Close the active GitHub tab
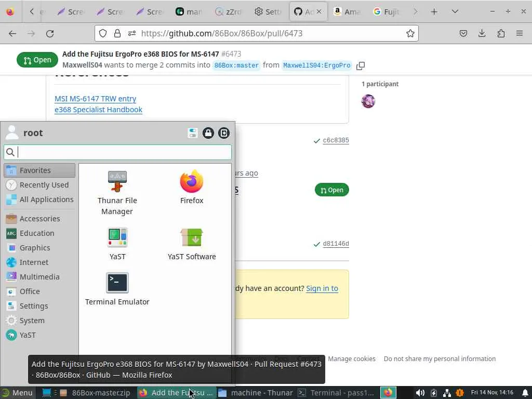 (x=319, y=11)
